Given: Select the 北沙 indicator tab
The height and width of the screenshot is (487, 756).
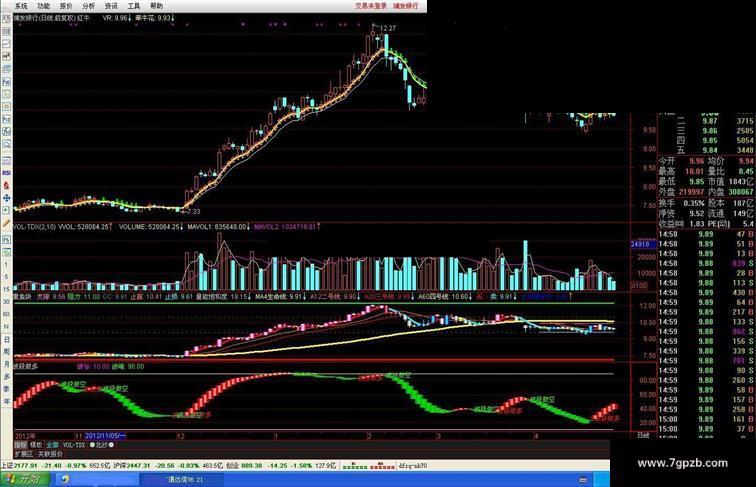Looking at the screenshot, I should tap(102, 445).
